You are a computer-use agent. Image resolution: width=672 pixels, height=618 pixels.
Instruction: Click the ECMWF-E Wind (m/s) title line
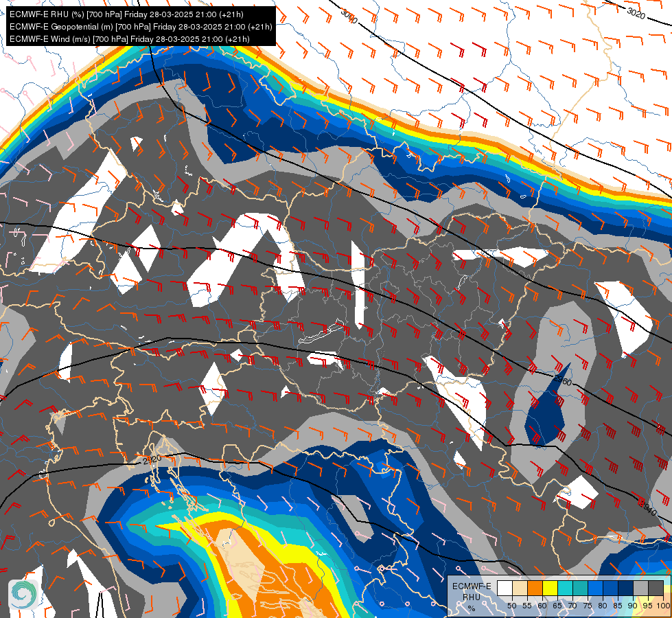click(x=130, y=39)
